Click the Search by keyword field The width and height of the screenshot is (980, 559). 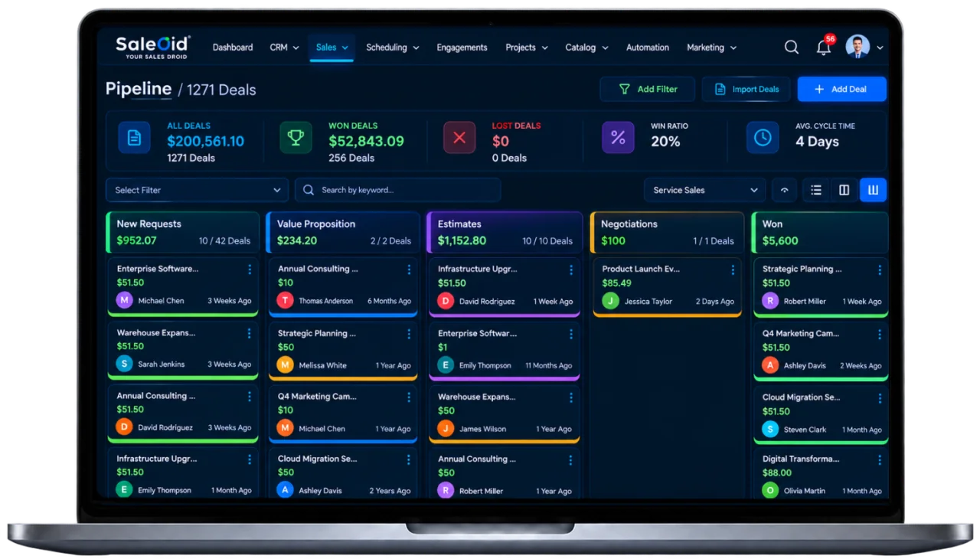click(398, 190)
